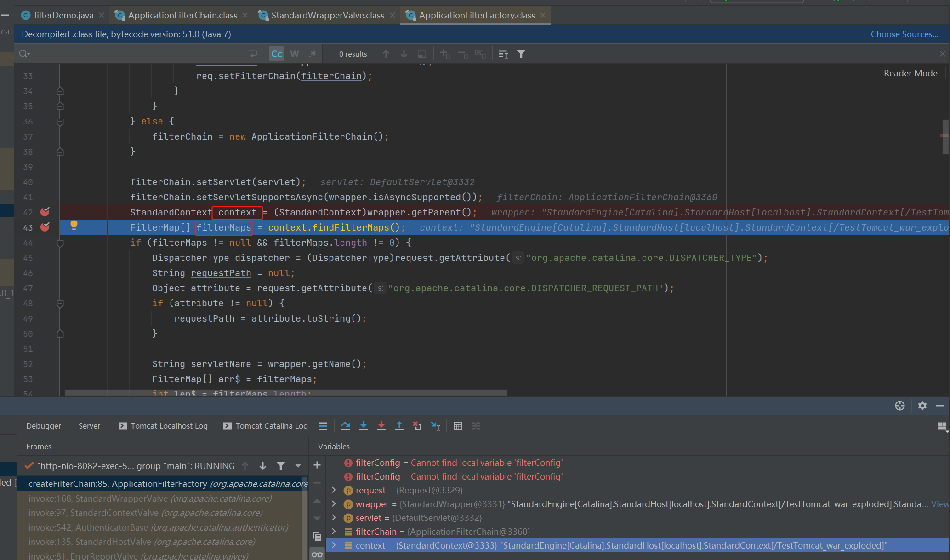Image resolution: width=950 pixels, height=560 pixels.
Task: Remove the breakpoint on line 42
Action: (x=45, y=212)
